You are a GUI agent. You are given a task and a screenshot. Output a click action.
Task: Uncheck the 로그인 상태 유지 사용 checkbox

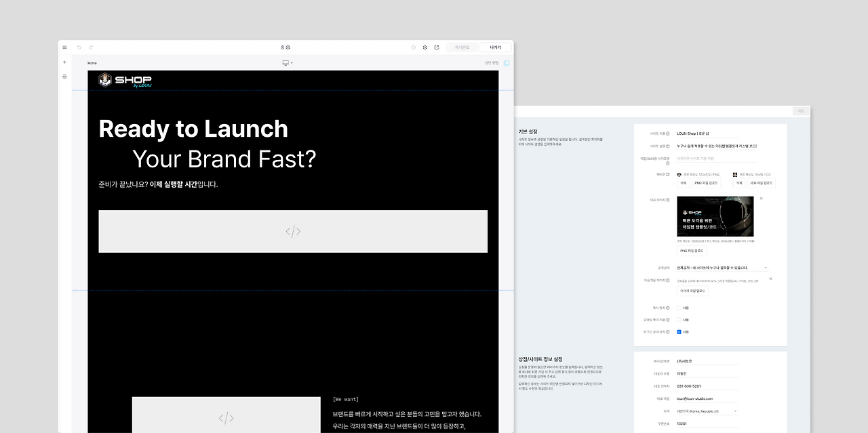[x=679, y=332]
